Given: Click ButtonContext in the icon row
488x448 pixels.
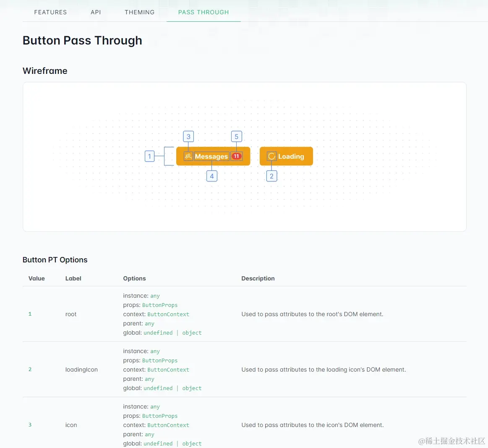Looking at the screenshot, I should 168,425.
